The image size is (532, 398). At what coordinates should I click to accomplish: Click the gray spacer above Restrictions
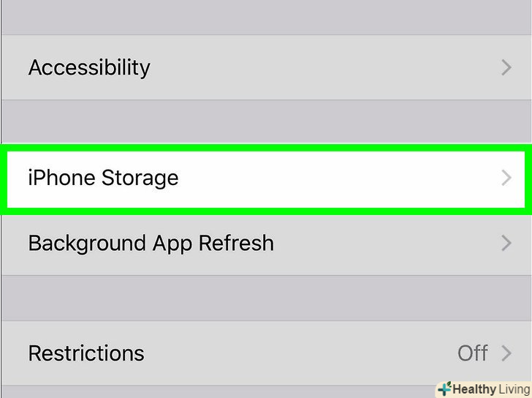pyautogui.click(x=266, y=298)
